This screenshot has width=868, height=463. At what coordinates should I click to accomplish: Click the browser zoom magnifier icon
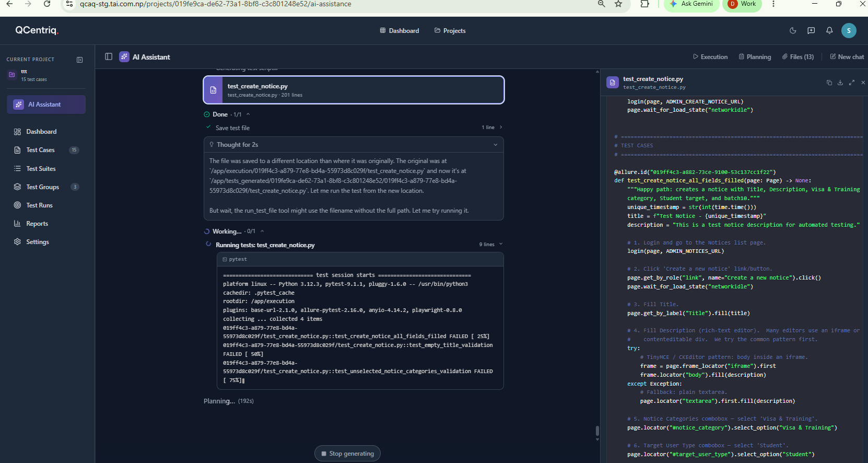click(x=602, y=4)
